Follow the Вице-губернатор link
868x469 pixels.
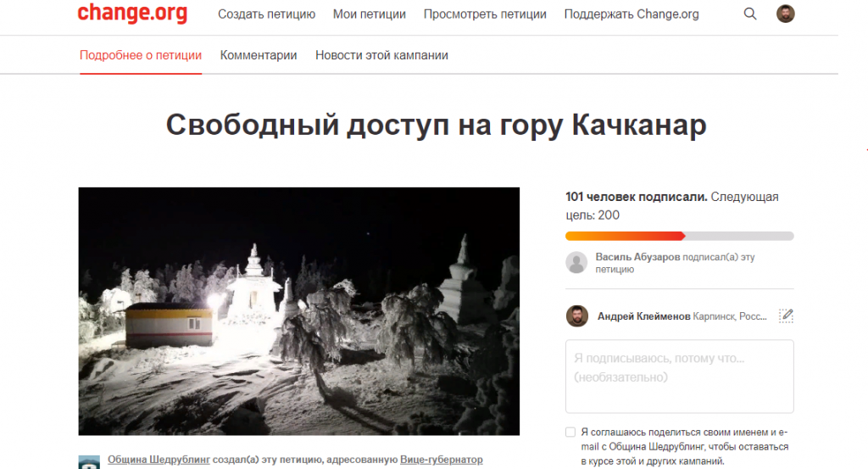tap(441, 460)
